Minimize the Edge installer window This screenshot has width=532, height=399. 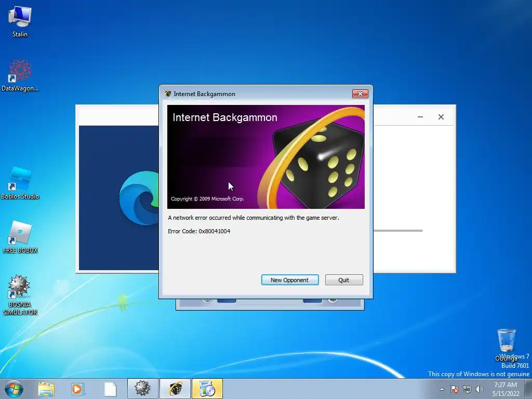pos(420,117)
